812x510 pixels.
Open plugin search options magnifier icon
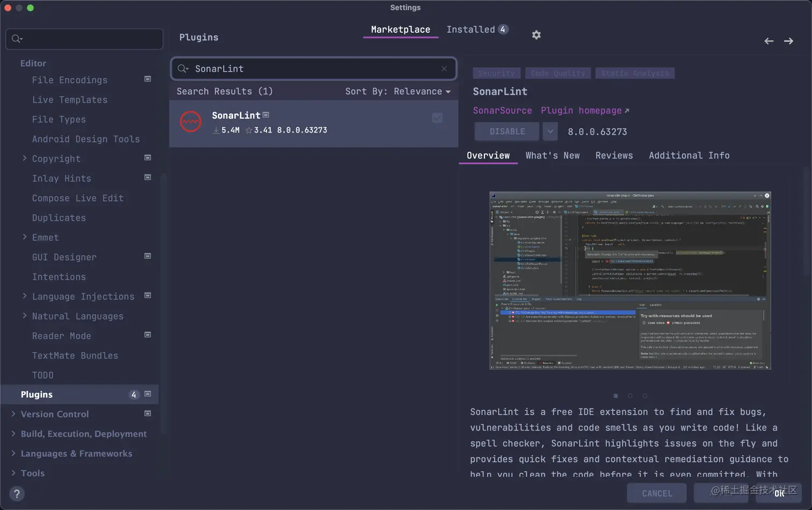(183, 69)
